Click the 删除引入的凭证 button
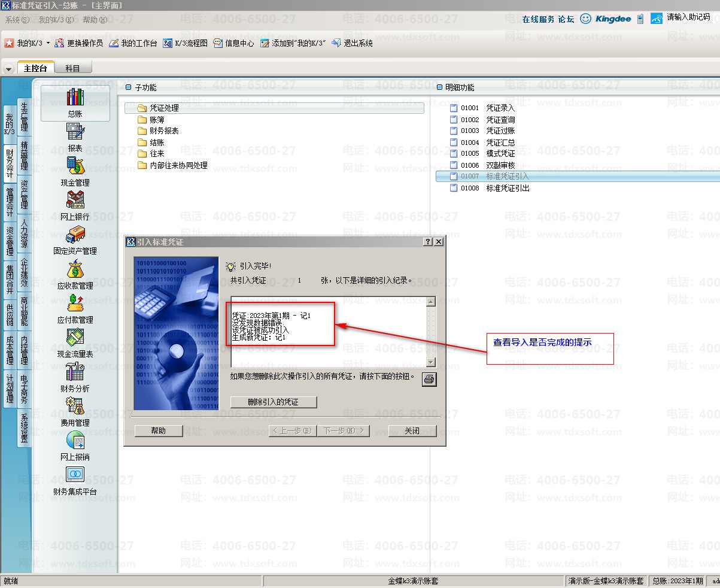720x588 pixels. tap(273, 402)
